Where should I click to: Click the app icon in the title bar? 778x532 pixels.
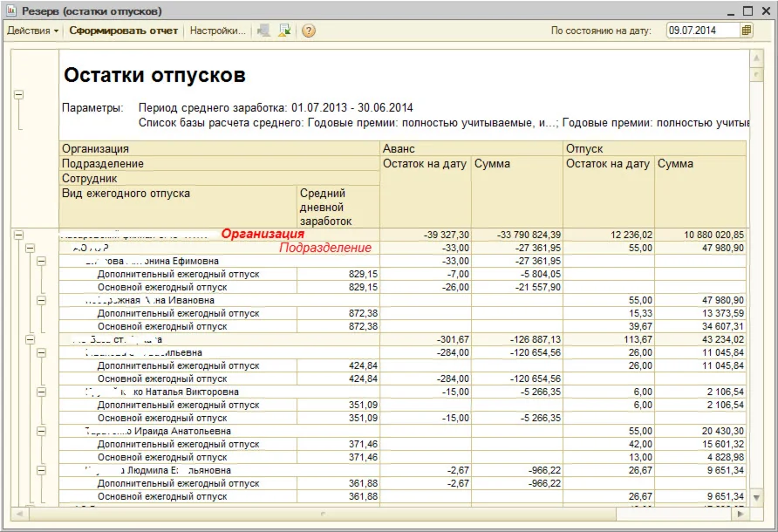point(11,11)
